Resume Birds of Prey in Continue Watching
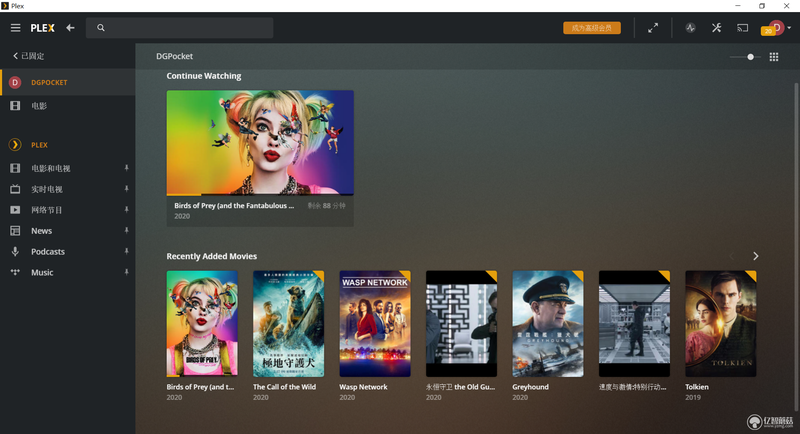This screenshot has height=434, width=800. pyautogui.click(x=260, y=142)
